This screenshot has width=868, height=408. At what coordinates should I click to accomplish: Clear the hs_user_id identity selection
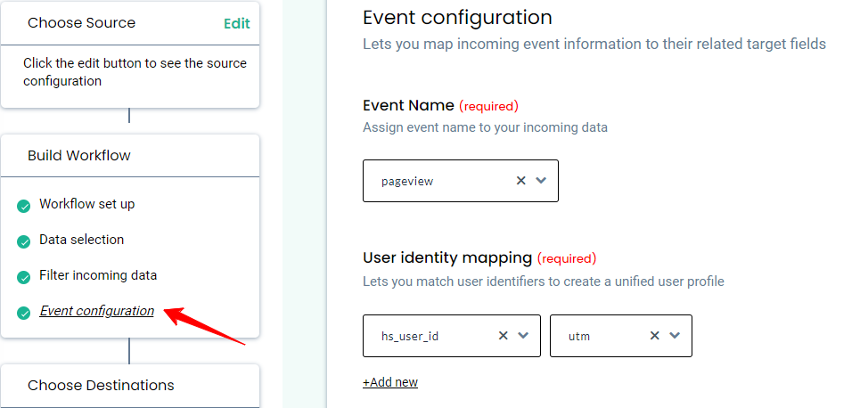(x=503, y=336)
